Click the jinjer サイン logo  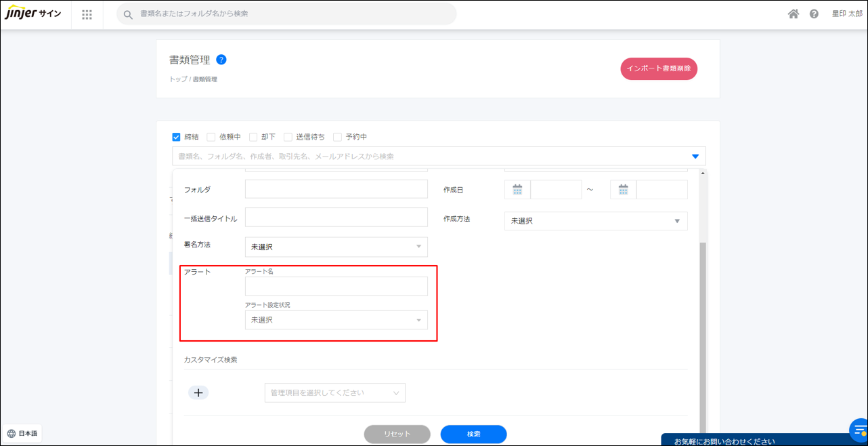[34, 14]
